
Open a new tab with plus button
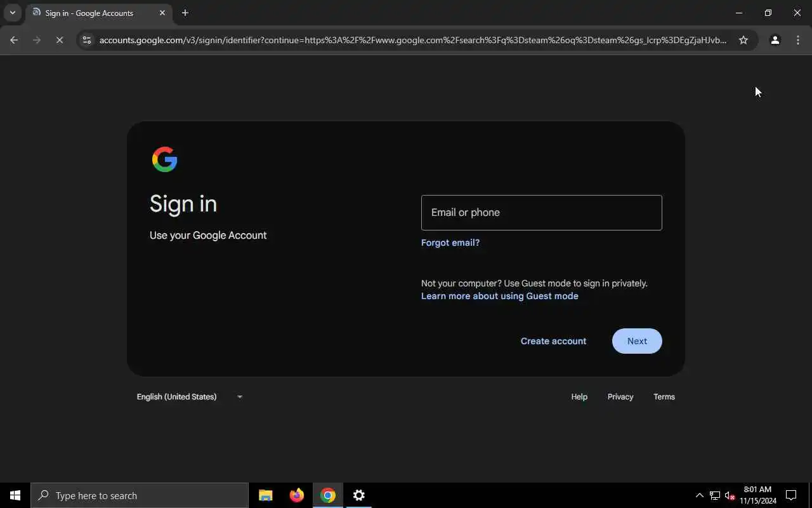tap(185, 13)
